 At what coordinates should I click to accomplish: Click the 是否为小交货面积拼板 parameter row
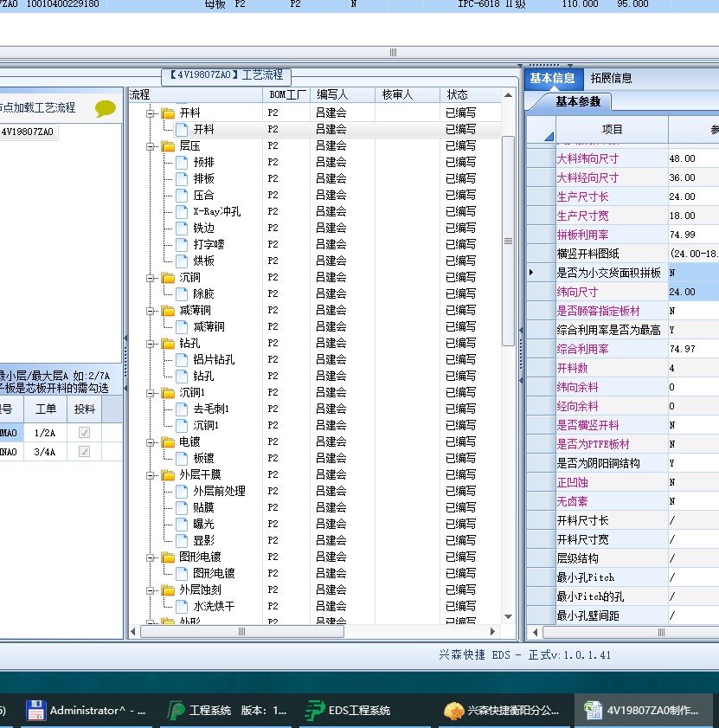[x=623, y=273]
